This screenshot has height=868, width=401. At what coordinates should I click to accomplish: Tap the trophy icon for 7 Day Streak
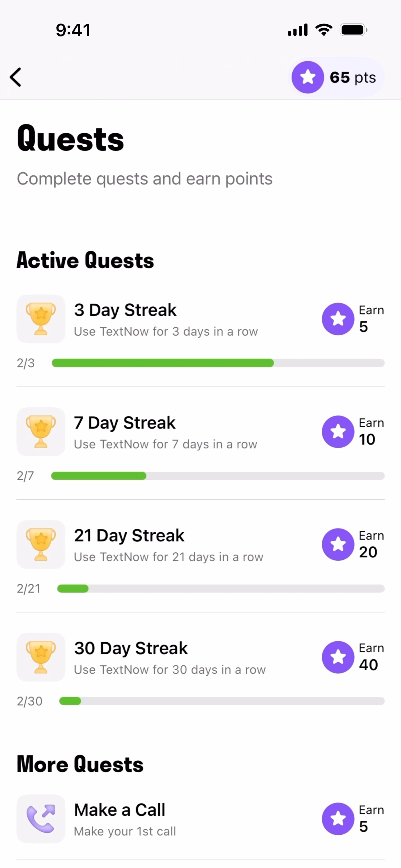point(41,432)
